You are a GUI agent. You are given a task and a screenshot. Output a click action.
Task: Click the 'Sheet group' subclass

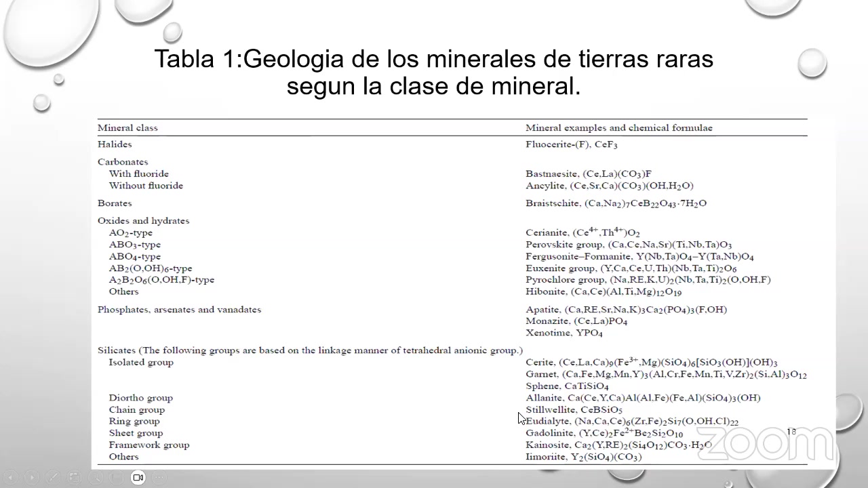136,433
